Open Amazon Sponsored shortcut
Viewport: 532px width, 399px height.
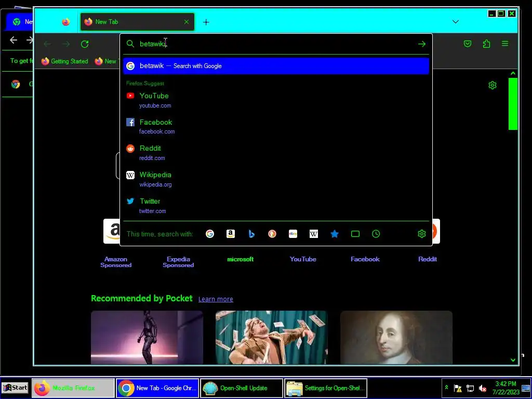click(x=116, y=262)
